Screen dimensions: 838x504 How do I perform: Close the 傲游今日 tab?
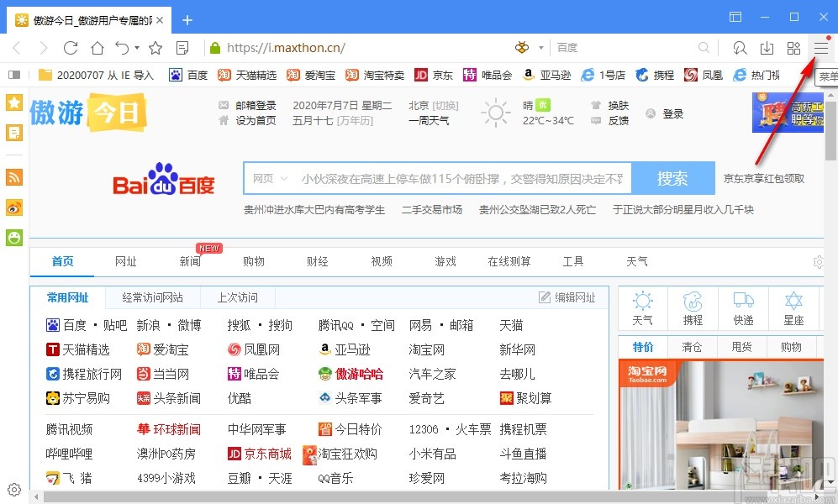(x=161, y=20)
